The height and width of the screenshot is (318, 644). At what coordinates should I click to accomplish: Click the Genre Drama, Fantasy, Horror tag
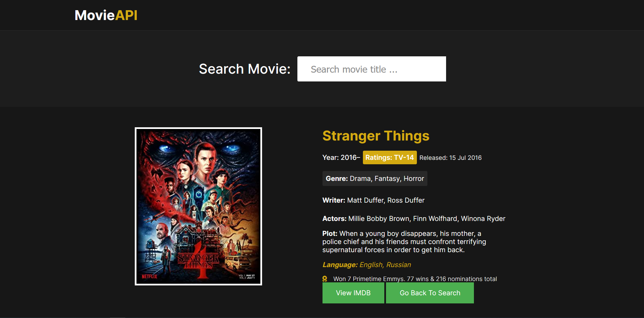tap(374, 179)
